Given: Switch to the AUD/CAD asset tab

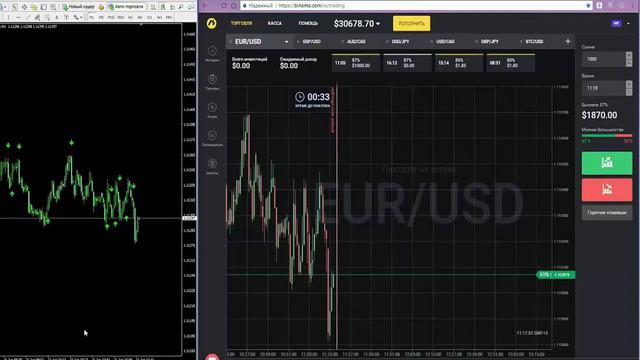Looking at the screenshot, I should coord(356,42).
